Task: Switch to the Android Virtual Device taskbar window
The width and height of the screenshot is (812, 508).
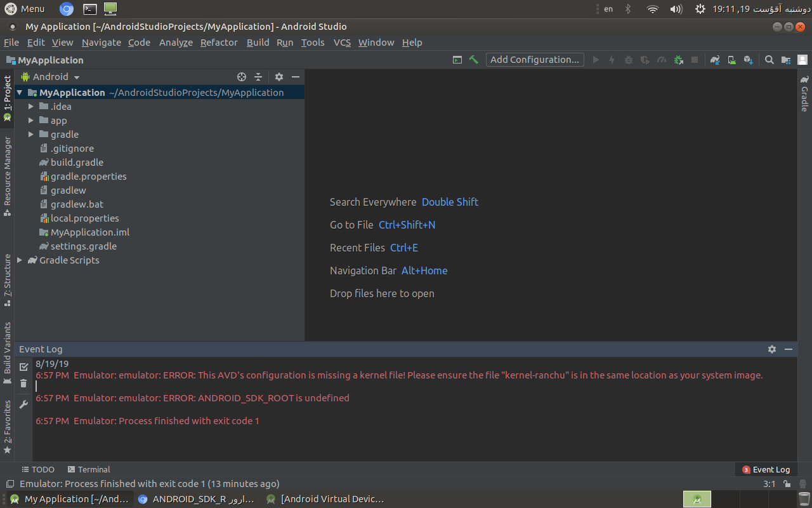Action: coord(325,499)
